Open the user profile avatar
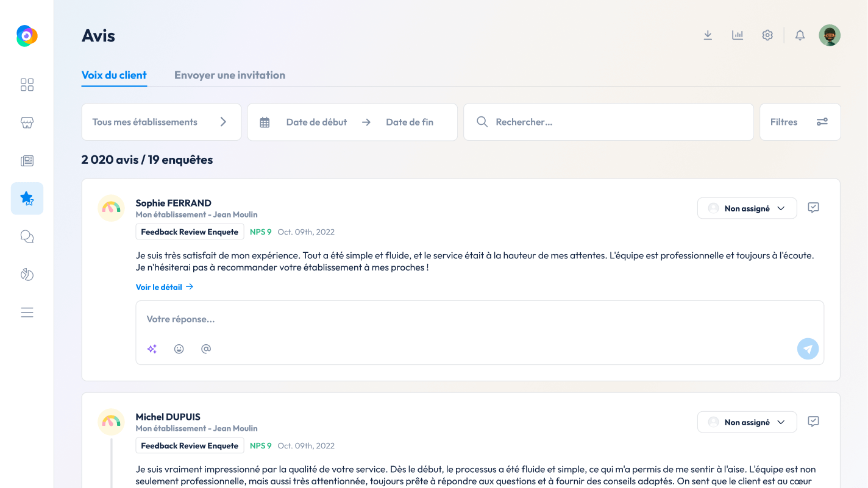Image resolution: width=868 pixels, height=488 pixels. [830, 35]
